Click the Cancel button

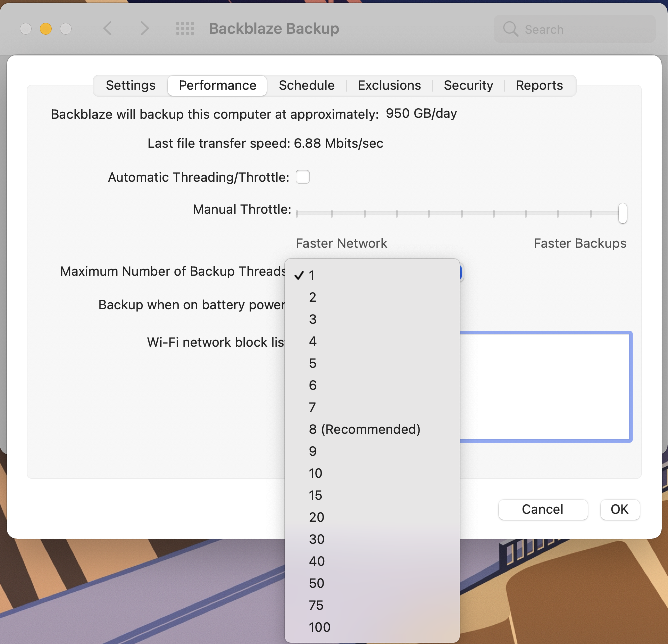[x=543, y=509]
